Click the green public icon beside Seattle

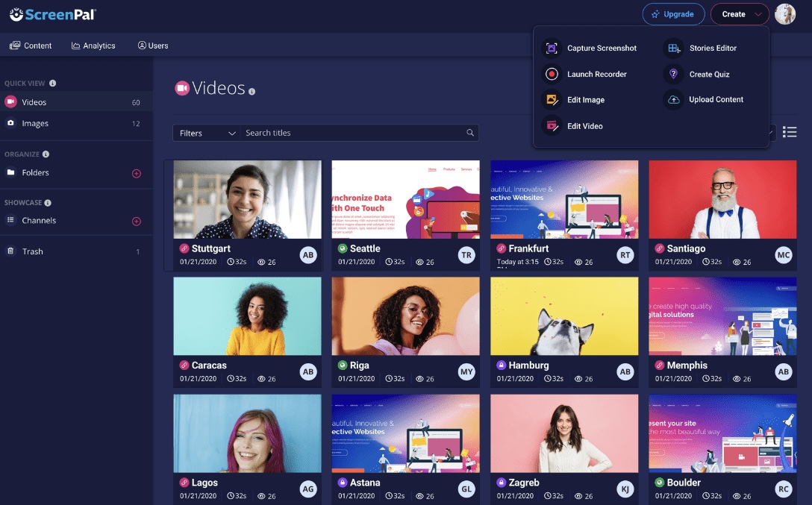[343, 248]
